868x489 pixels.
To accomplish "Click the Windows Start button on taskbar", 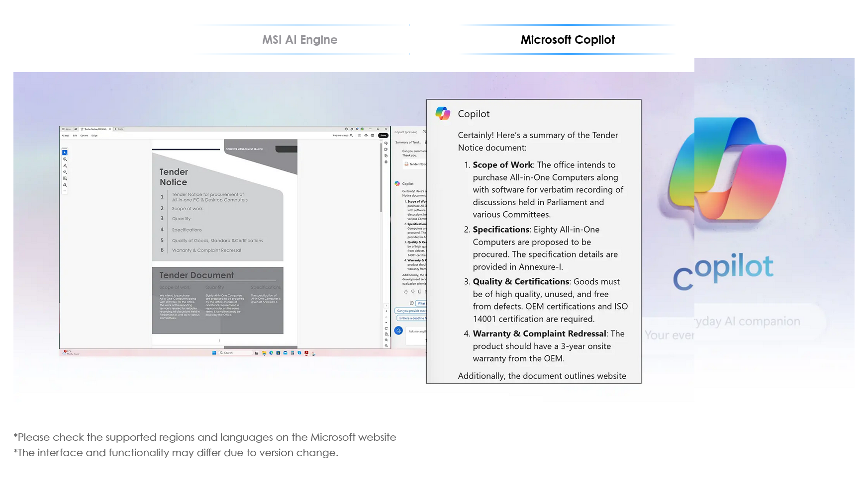I will [x=214, y=353].
